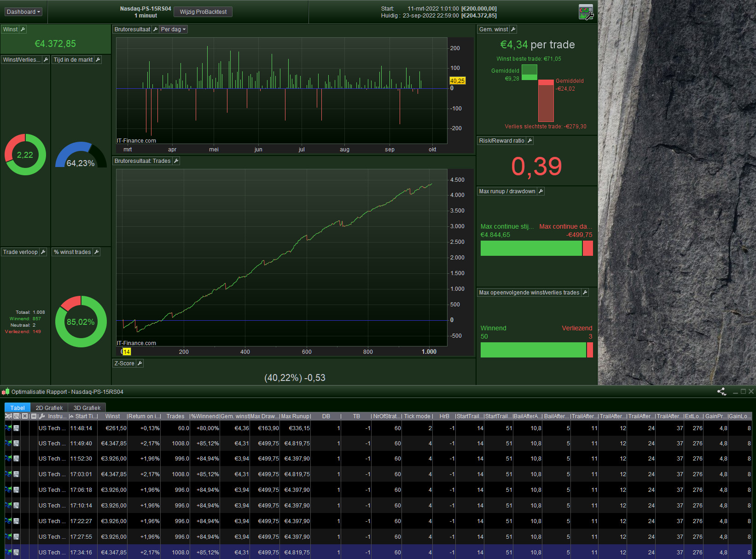The height and width of the screenshot is (559, 756).
Task: Open the Dashboard dropdown menu
Action: pyautogui.click(x=23, y=12)
